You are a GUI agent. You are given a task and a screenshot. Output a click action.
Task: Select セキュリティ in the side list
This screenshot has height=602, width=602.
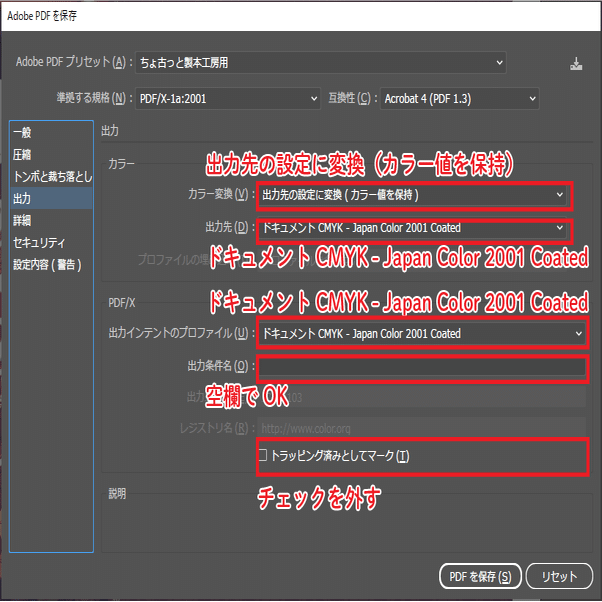pos(51,243)
